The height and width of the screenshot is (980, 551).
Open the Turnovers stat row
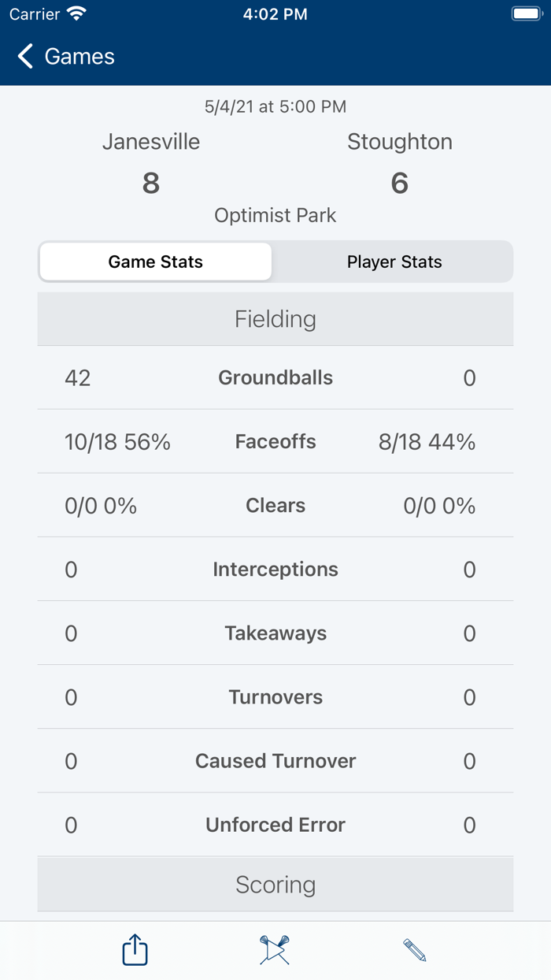pos(275,696)
